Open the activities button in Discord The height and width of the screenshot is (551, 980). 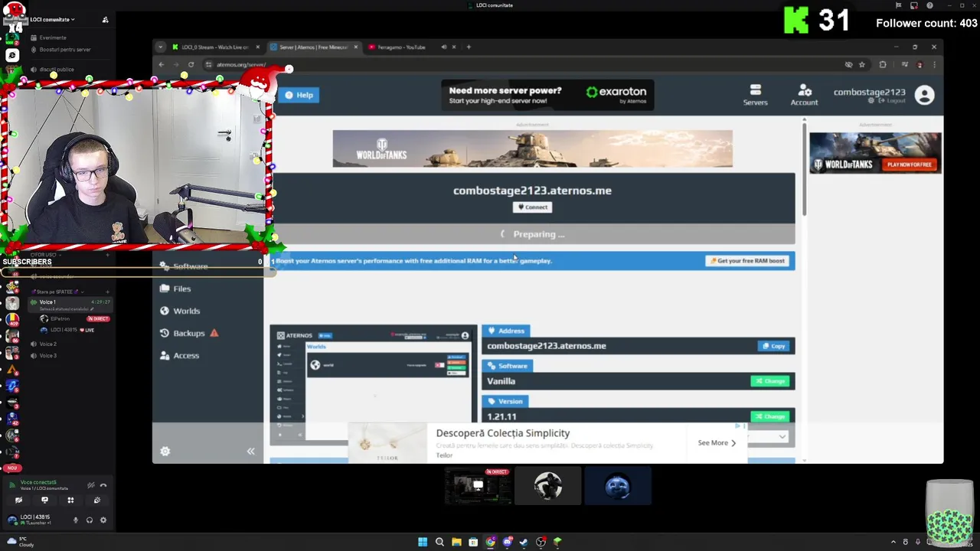coord(70,500)
